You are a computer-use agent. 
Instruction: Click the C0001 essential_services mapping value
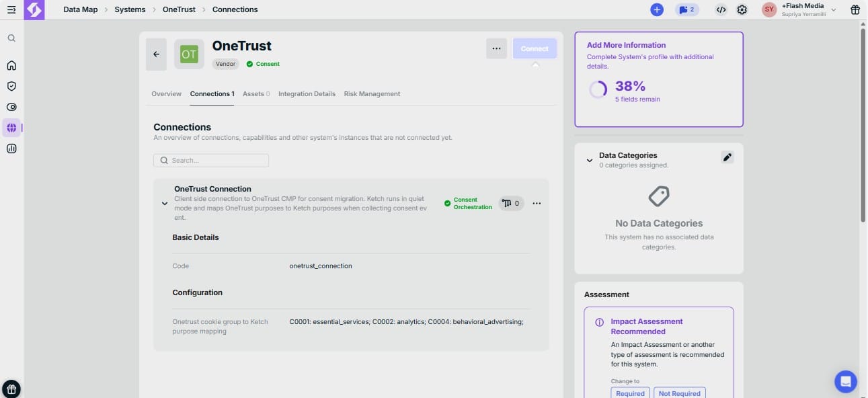(x=406, y=322)
